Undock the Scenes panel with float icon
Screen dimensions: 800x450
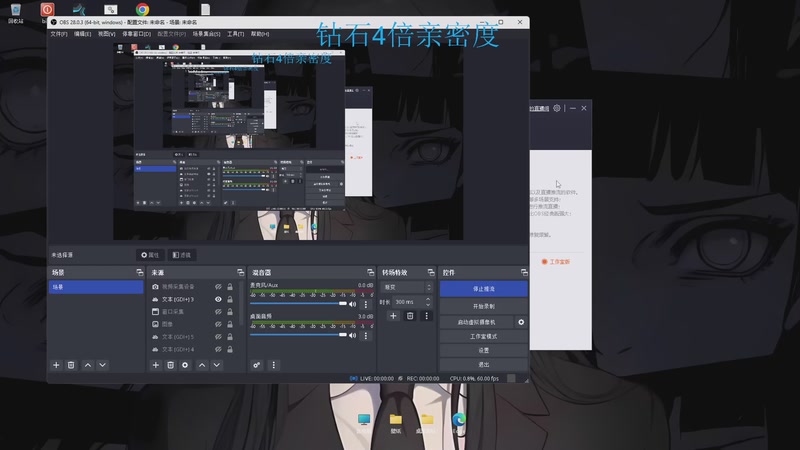(x=140, y=272)
